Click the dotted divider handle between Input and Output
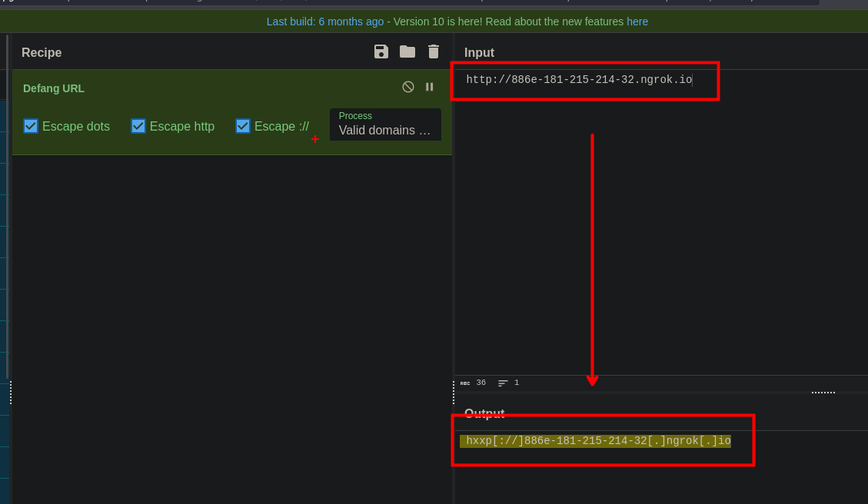This screenshot has height=504, width=868. [823, 392]
